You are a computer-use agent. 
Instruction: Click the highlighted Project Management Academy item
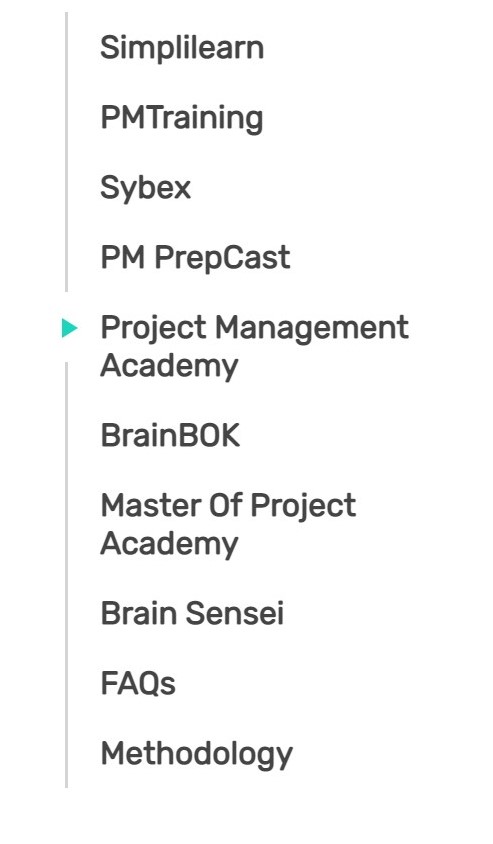click(255, 347)
